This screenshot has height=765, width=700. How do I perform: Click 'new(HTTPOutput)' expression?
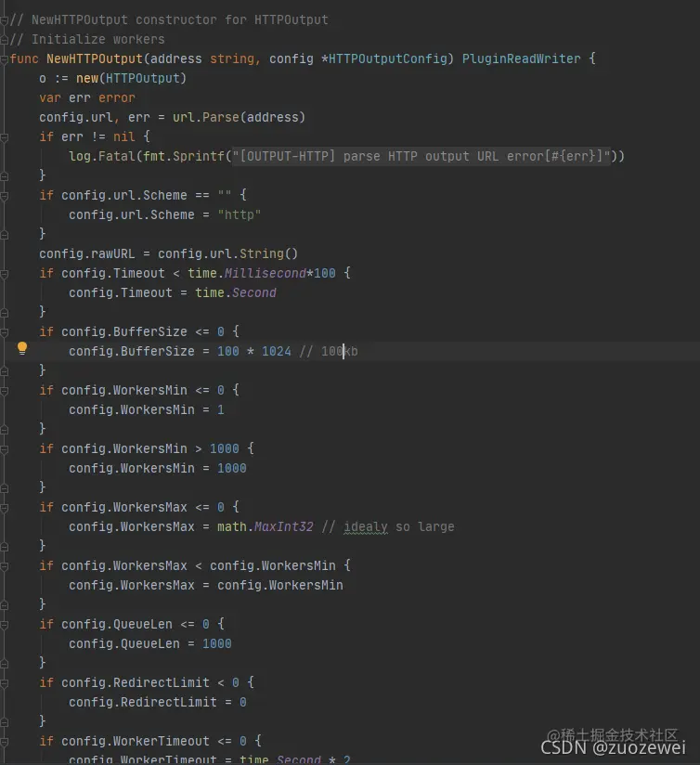(x=131, y=79)
